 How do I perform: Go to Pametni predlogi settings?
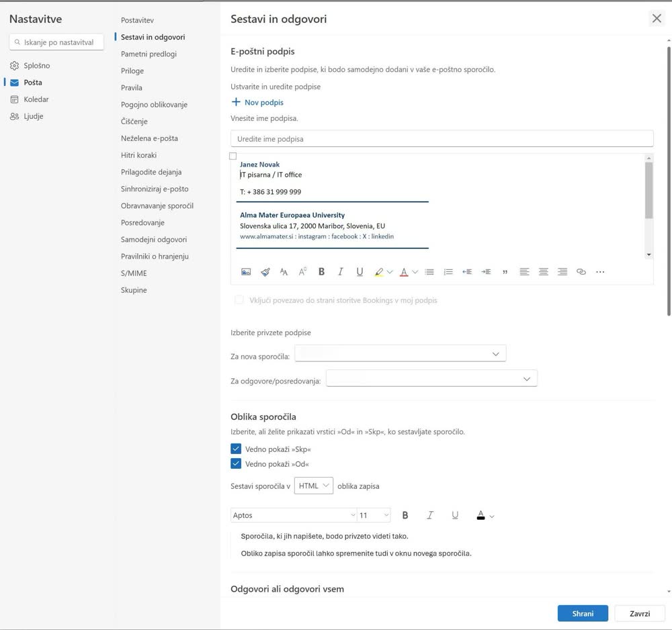click(149, 54)
